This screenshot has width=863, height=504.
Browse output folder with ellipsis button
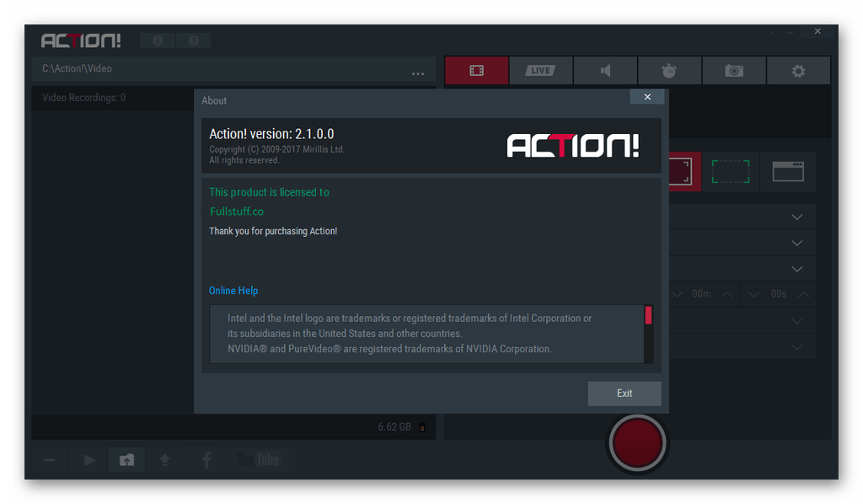click(x=418, y=73)
